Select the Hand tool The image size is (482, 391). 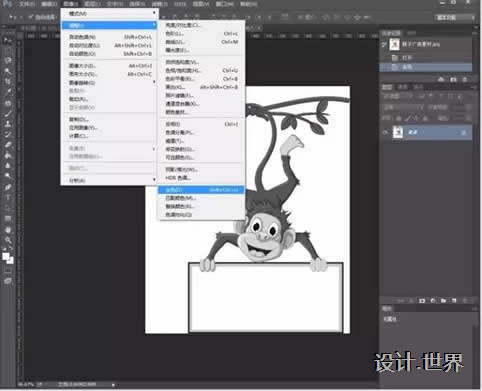click(x=7, y=230)
